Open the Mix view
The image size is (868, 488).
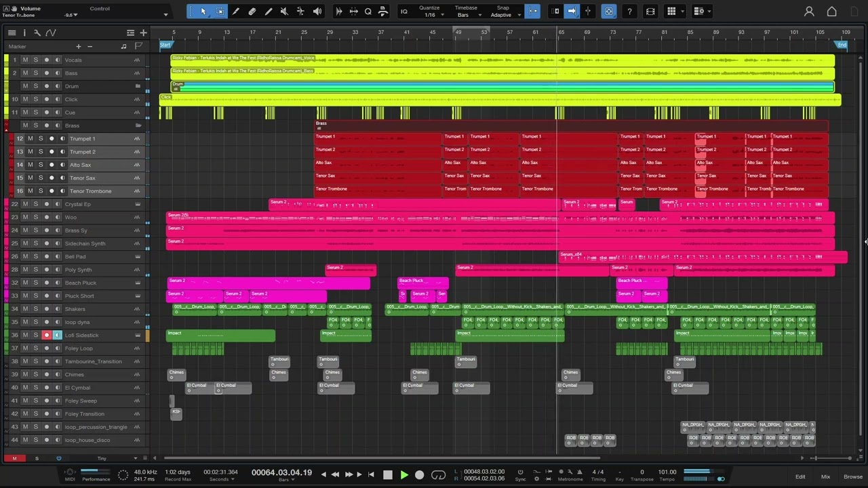(x=825, y=476)
